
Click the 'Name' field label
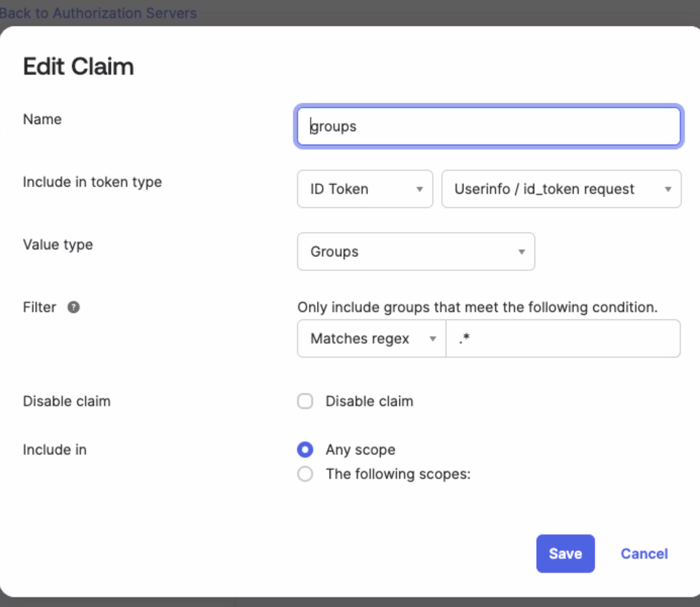tap(42, 119)
